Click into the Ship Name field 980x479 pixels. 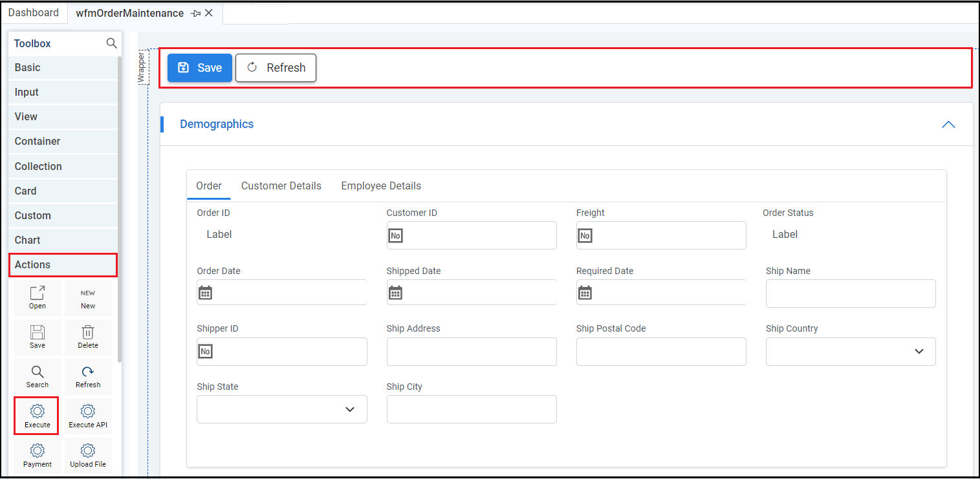[850, 293]
